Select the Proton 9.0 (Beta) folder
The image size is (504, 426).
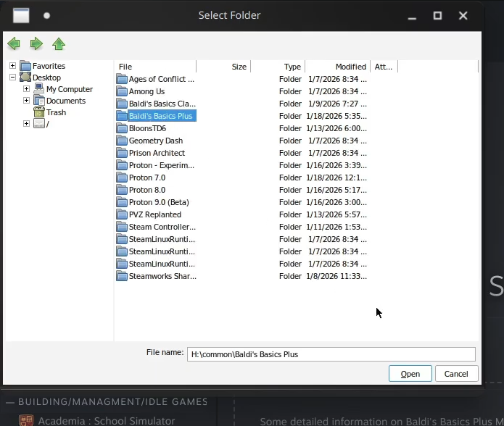[159, 202]
